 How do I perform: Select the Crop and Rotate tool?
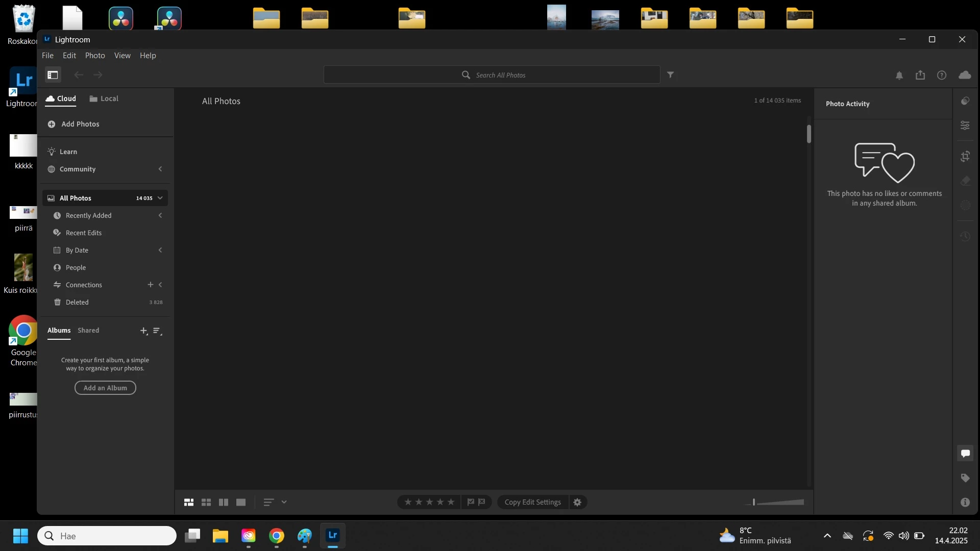click(965, 157)
